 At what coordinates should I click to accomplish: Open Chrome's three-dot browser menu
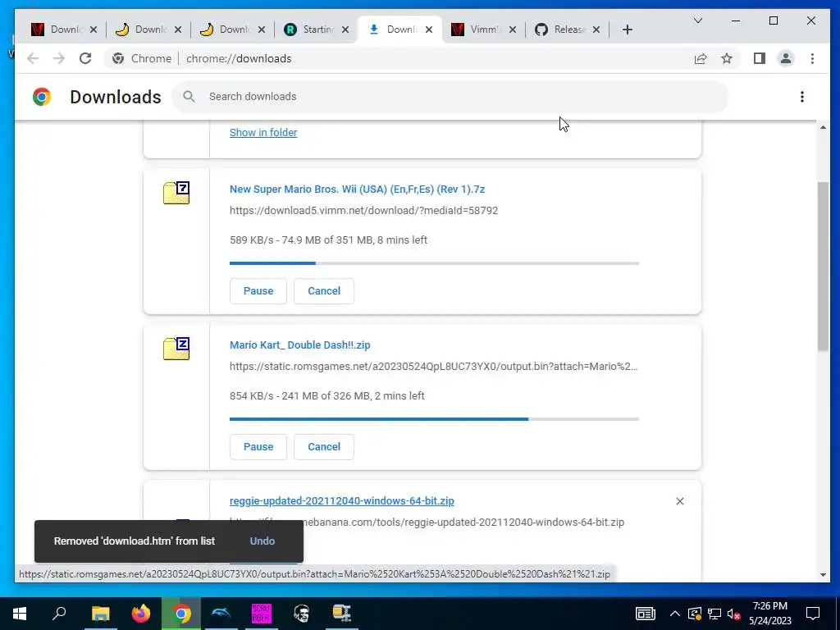[812, 58]
